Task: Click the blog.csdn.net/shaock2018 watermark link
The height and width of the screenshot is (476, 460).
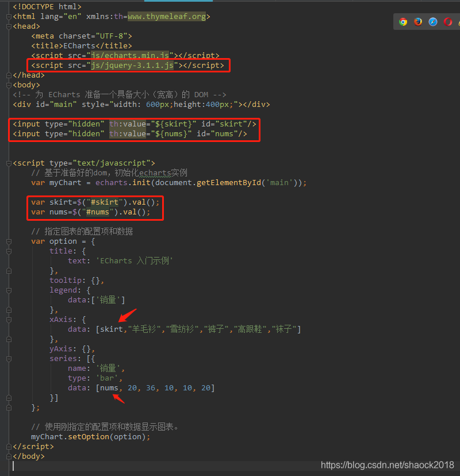Action: (387, 465)
